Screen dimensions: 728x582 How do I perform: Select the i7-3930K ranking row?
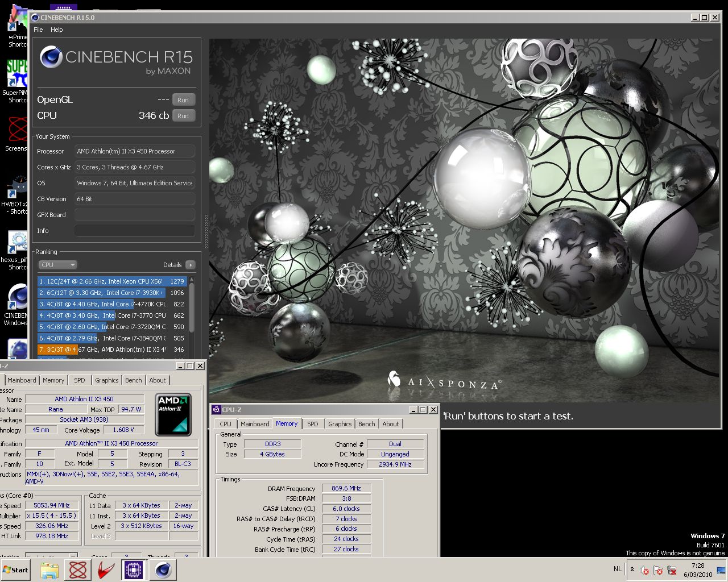pos(112,293)
